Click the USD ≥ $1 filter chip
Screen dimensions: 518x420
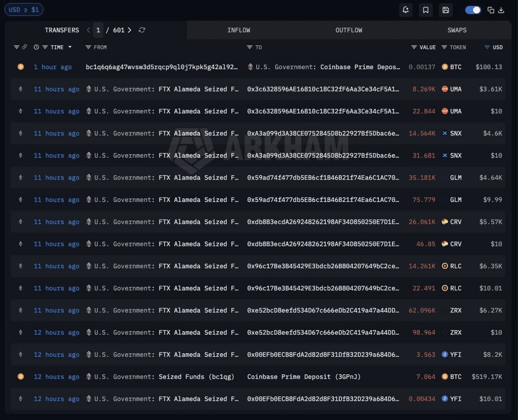24,10
